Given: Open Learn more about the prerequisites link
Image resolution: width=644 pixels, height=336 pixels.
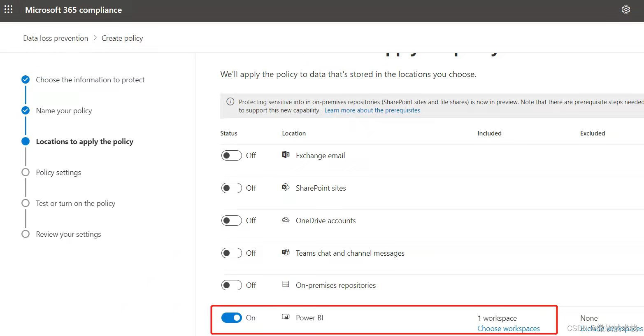Looking at the screenshot, I should click(x=372, y=110).
